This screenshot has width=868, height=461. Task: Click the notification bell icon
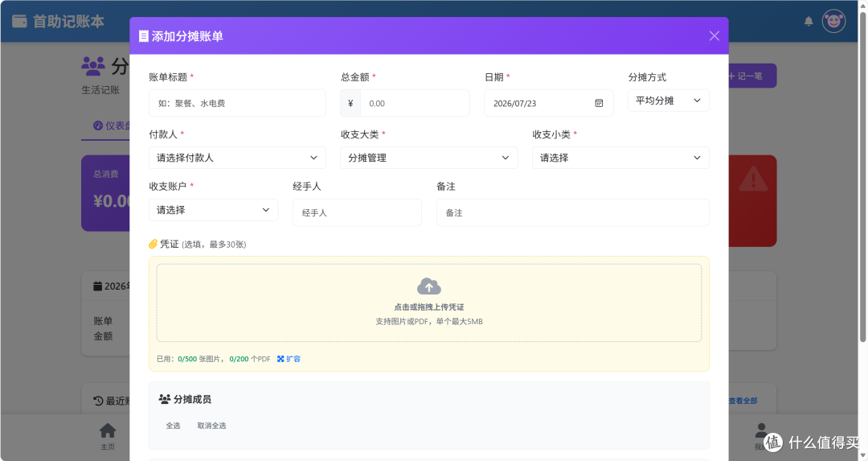click(x=809, y=21)
